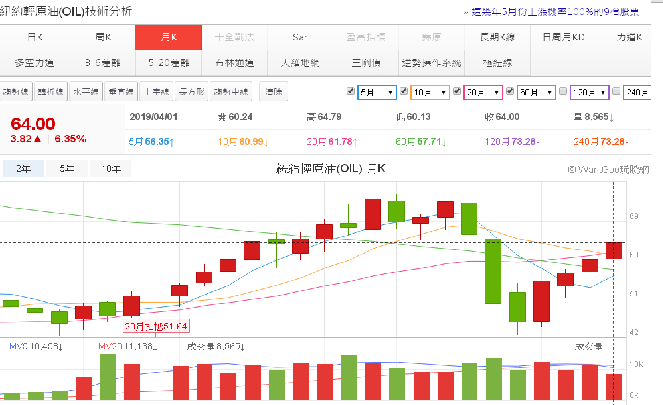663x405 pixels.
Task: Expand the 20月 pink-bordered period dropdown
Action: click(483, 92)
